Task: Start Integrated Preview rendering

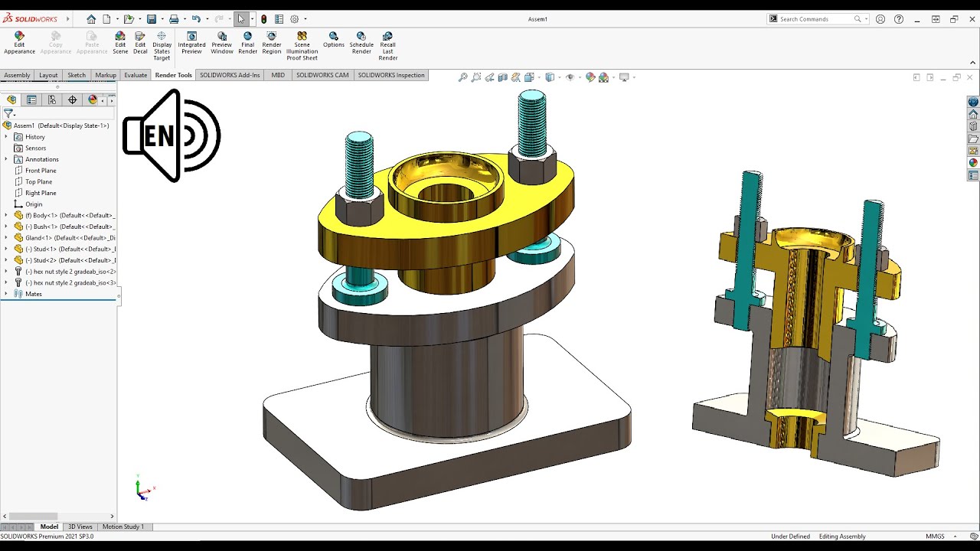Action: point(191,44)
